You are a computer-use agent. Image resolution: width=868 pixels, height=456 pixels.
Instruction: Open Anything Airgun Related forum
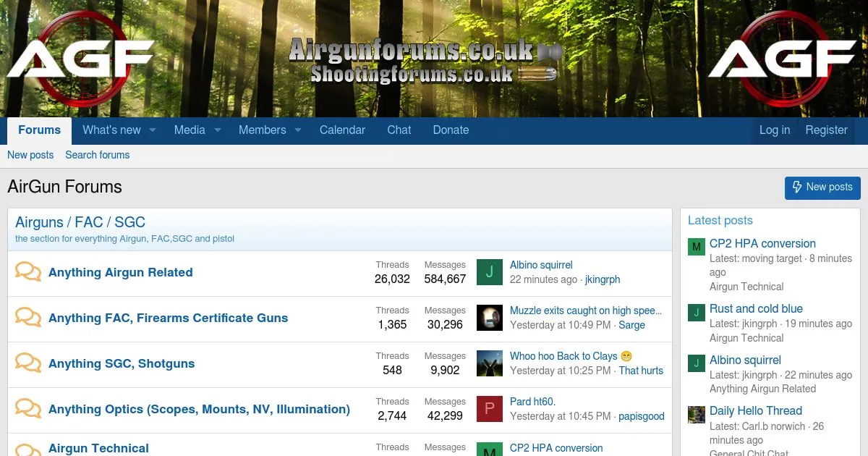(x=121, y=272)
